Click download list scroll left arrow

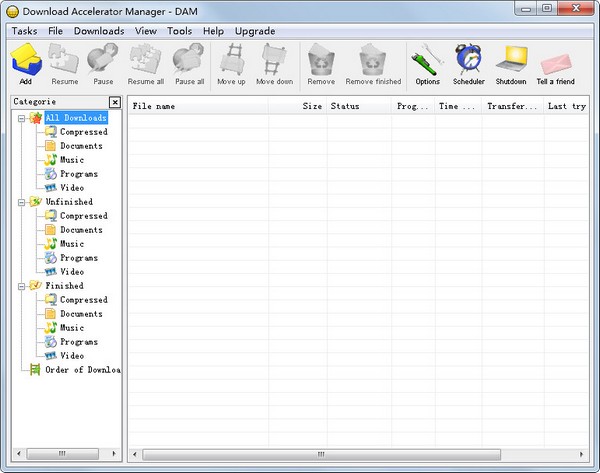(135, 455)
